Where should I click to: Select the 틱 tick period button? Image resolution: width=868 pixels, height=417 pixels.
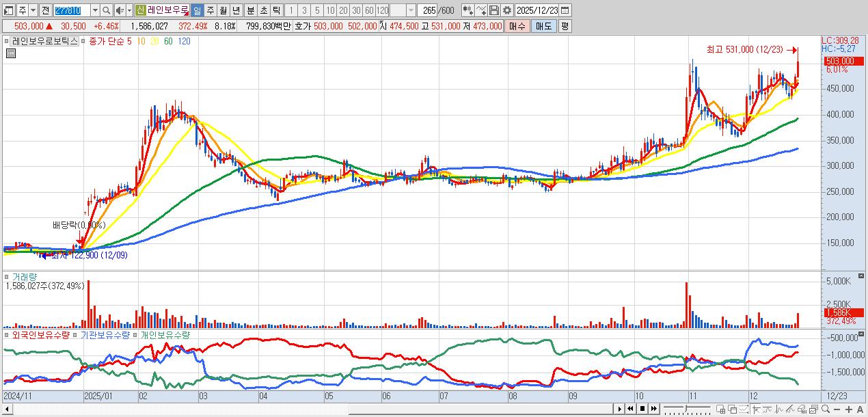pyautogui.click(x=277, y=10)
